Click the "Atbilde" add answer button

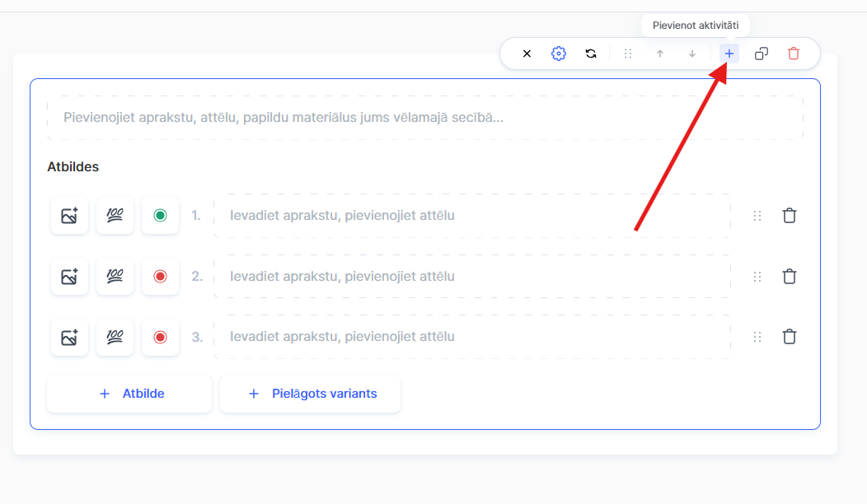[129, 394]
